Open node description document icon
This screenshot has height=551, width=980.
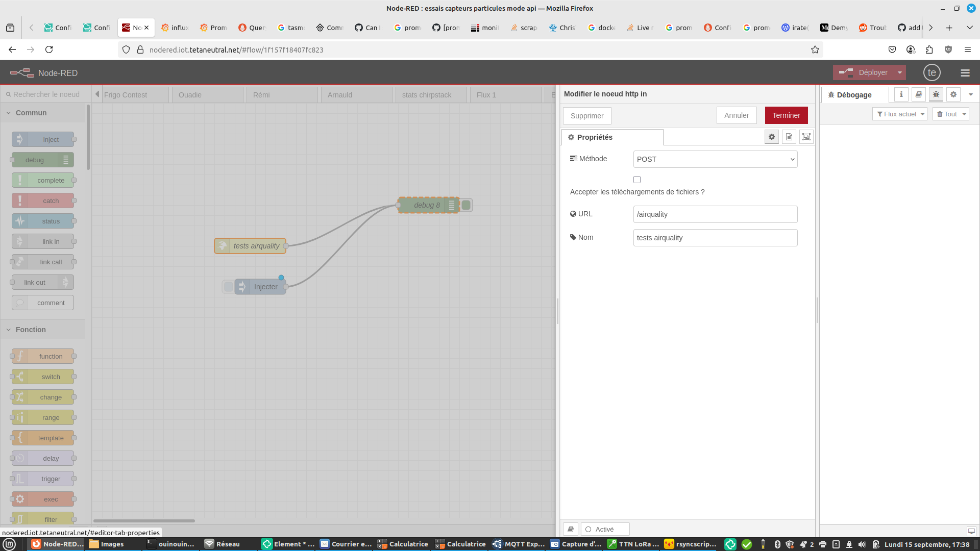789,137
